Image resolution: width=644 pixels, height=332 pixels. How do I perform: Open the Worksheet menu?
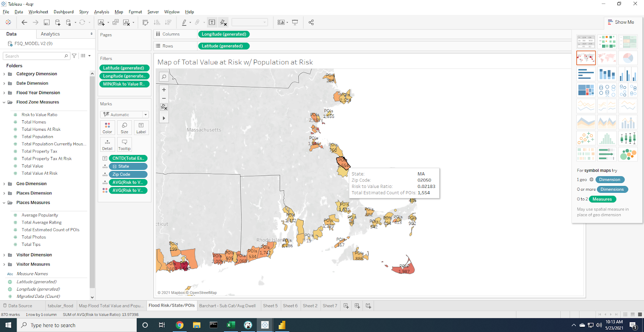point(38,12)
